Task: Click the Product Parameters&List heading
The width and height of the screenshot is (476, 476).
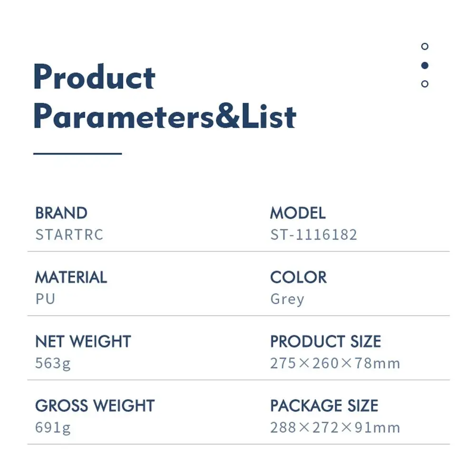Action: click(x=165, y=97)
